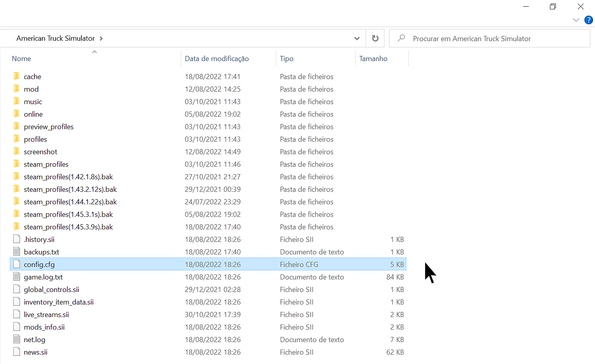Select the file name config.cfg

coord(39,265)
